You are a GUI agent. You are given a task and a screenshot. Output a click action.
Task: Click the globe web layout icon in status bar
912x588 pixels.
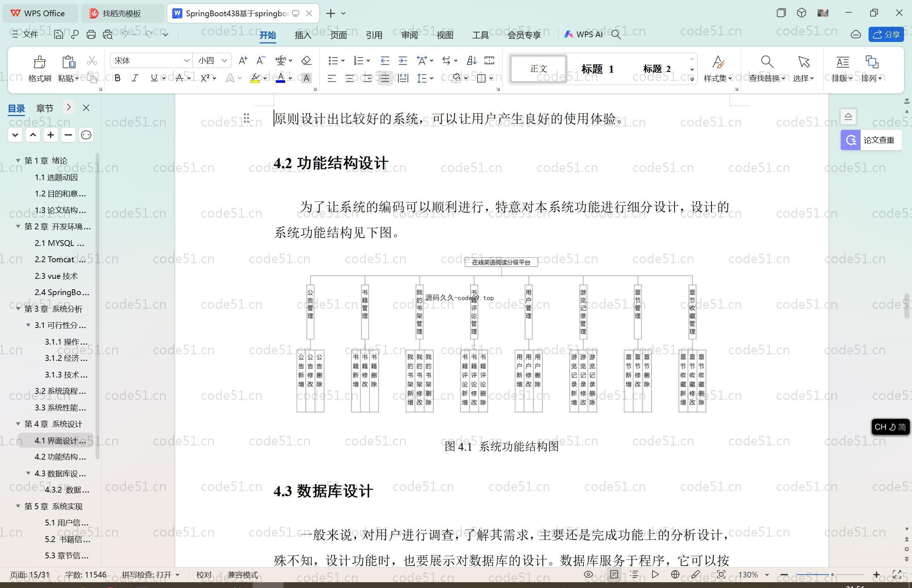coord(675,574)
